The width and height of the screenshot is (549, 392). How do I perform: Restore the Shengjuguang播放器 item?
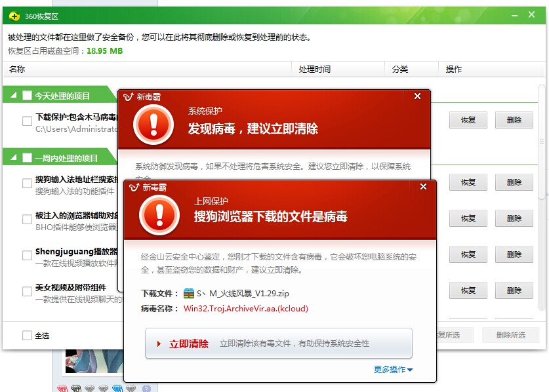(468, 254)
